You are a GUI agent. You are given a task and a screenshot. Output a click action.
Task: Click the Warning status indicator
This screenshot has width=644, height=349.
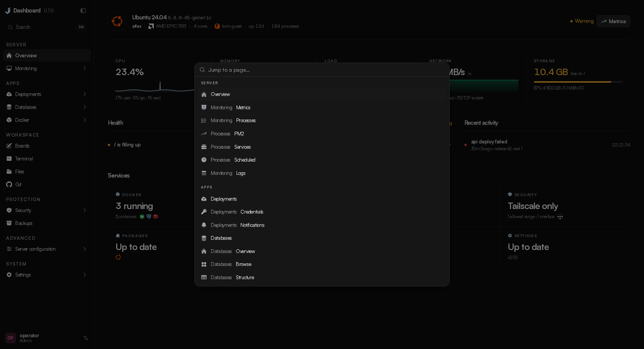point(582,21)
